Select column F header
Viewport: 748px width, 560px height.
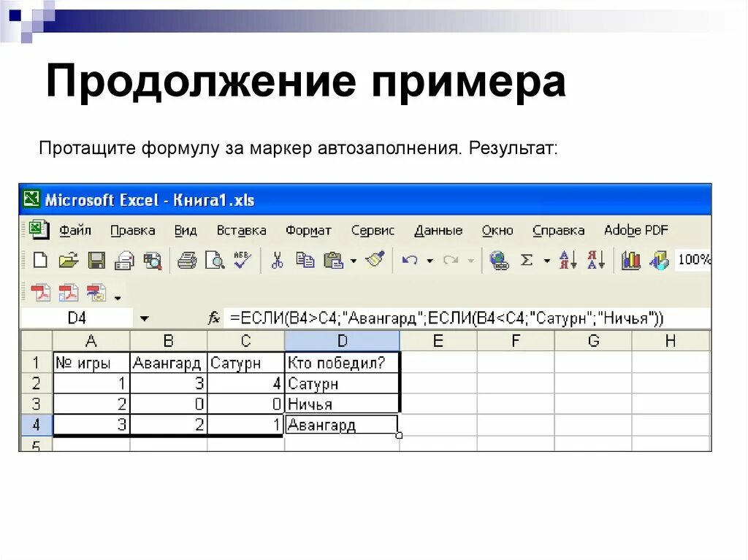pos(516,341)
